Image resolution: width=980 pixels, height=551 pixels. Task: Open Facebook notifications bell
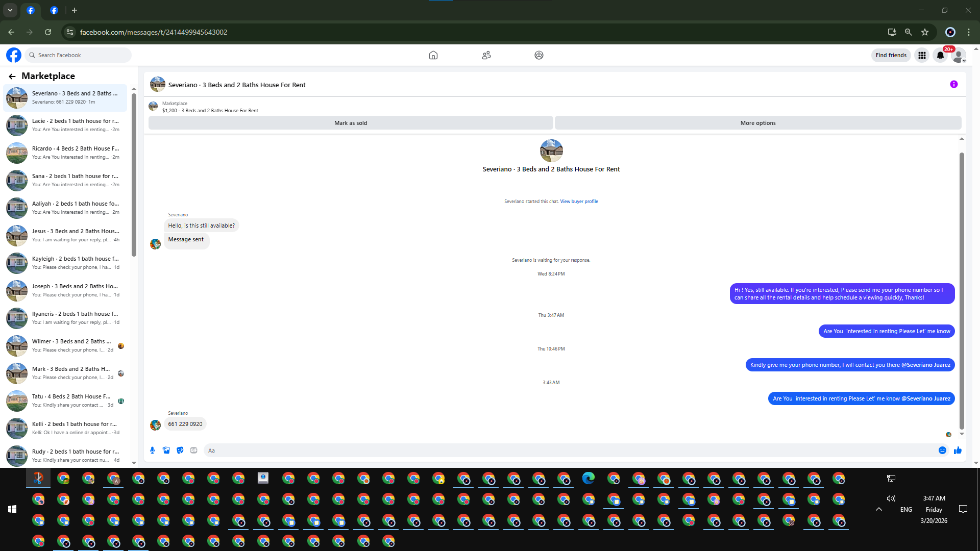click(940, 55)
